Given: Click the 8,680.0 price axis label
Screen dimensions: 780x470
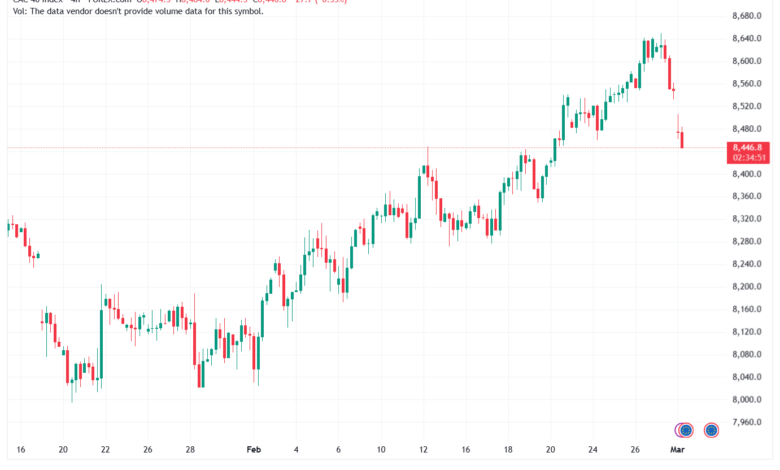Looking at the screenshot, I should (747, 16).
